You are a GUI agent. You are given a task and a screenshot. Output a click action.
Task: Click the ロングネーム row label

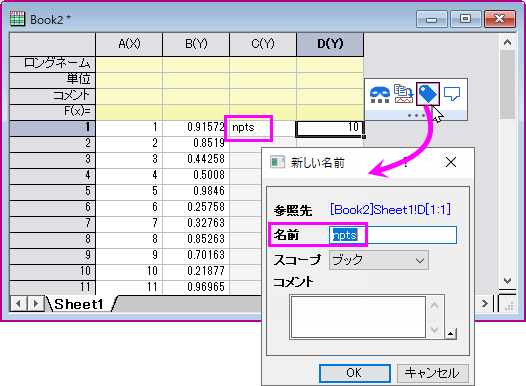[53, 64]
